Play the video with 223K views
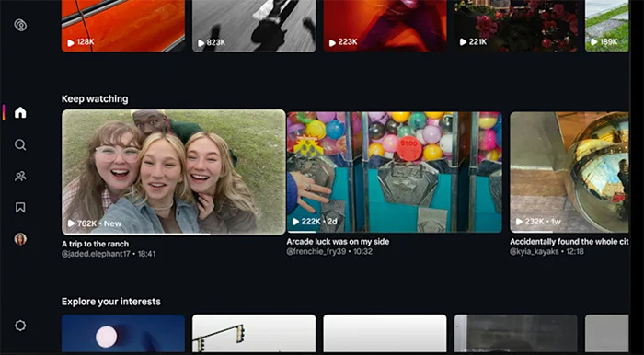 click(x=385, y=26)
